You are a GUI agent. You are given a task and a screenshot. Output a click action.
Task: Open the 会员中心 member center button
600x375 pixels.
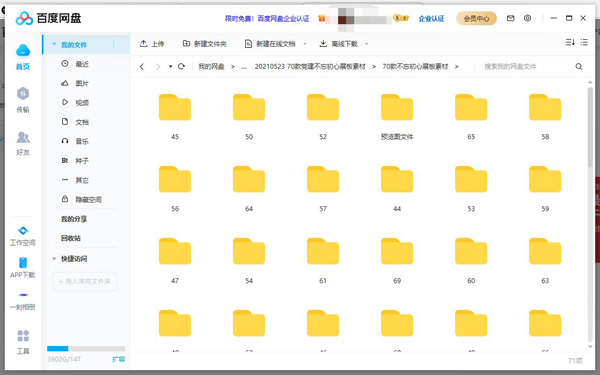pos(476,18)
